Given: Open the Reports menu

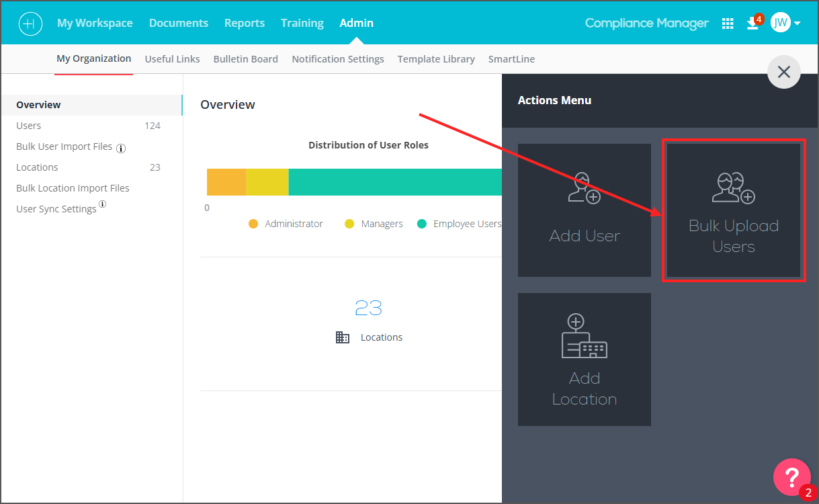Looking at the screenshot, I should tap(245, 23).
